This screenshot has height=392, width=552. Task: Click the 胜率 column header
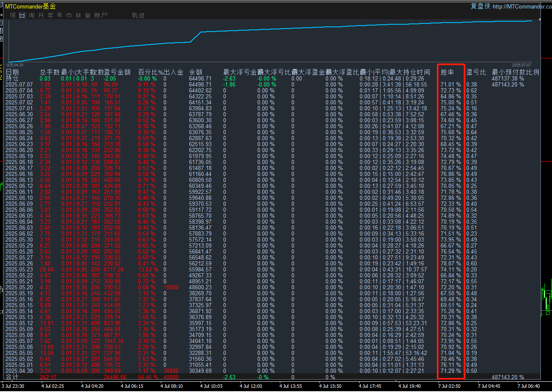(447, 72)
